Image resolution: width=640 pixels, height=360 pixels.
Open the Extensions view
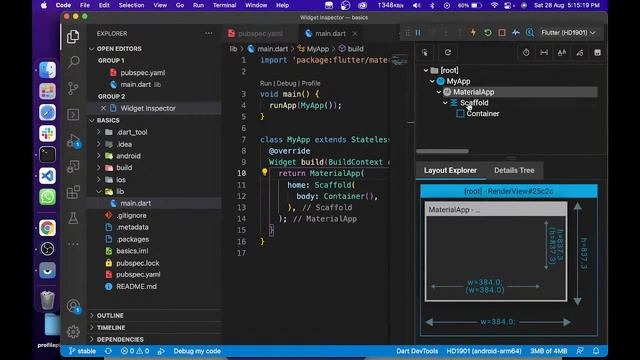click(73, 192)
